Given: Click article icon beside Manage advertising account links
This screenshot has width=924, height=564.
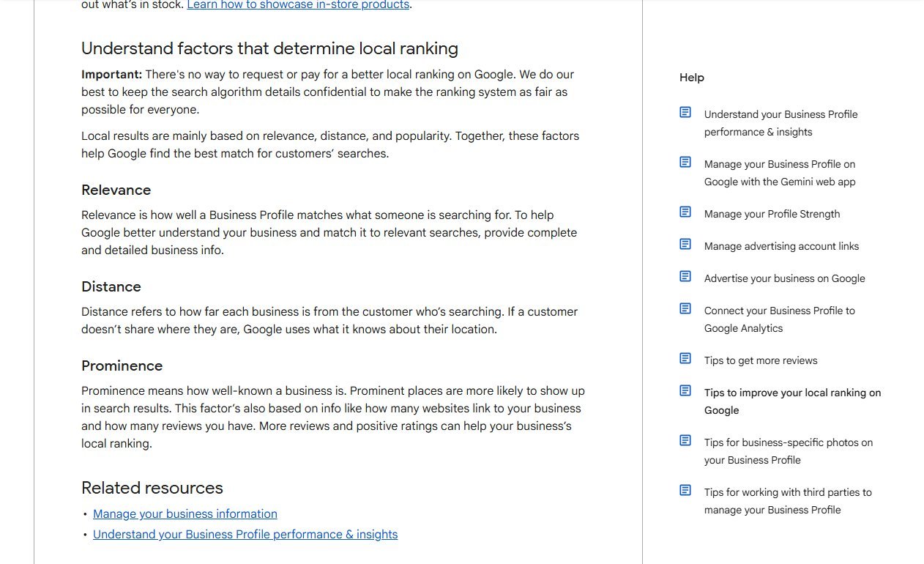Looking at the screenshot, I should click(x=685, y=244).
